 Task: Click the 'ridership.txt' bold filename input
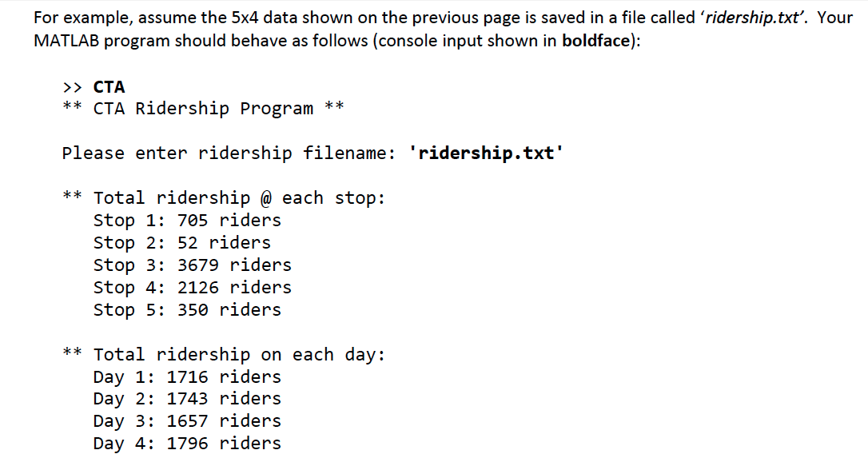click(x=486, y=153)
